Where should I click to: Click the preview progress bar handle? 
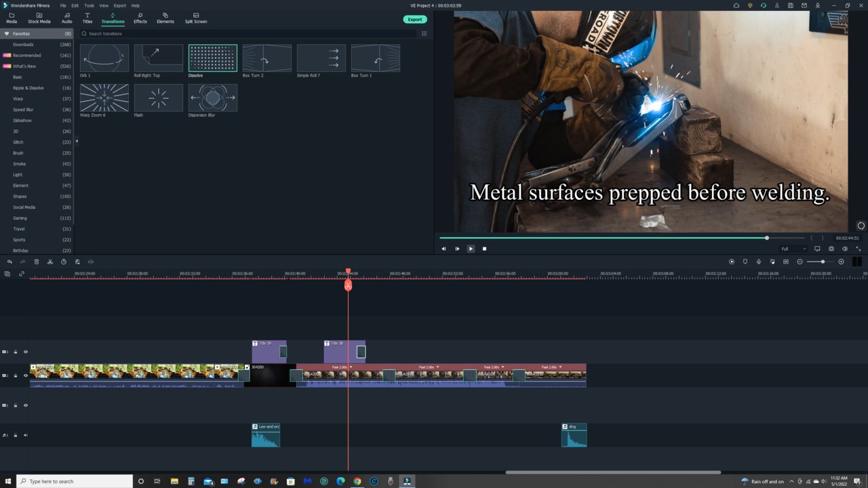coord(767,238)
